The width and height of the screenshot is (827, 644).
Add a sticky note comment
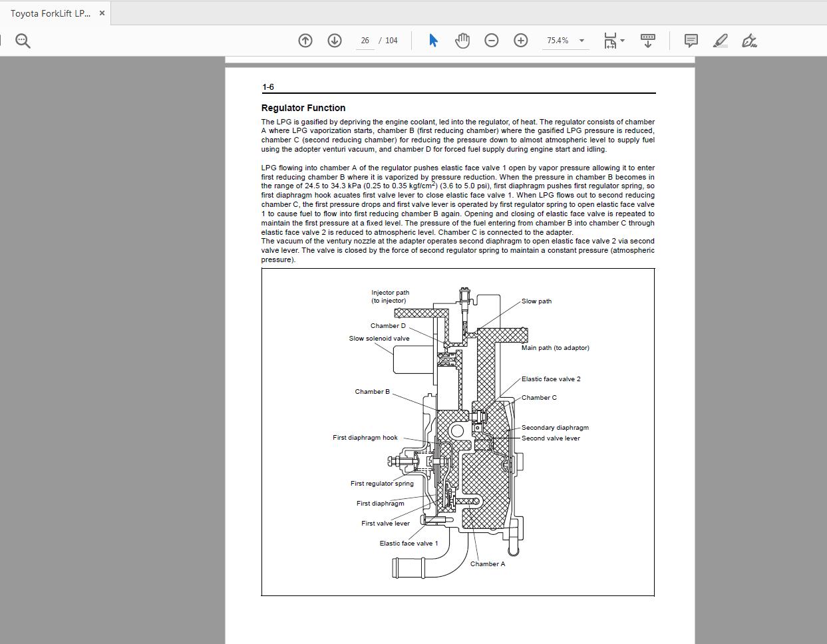click(691, 41)
